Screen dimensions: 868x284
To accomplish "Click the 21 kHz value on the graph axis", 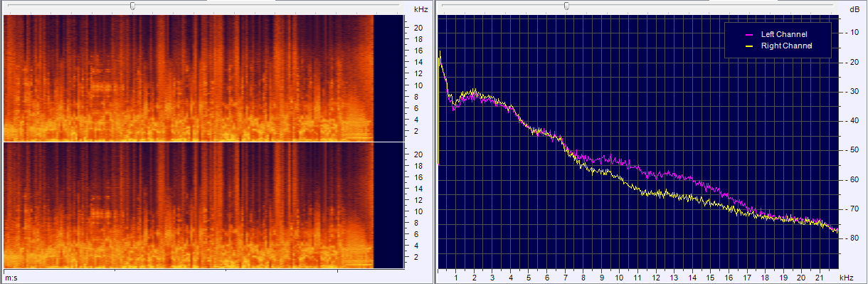I will pos(819,277).
